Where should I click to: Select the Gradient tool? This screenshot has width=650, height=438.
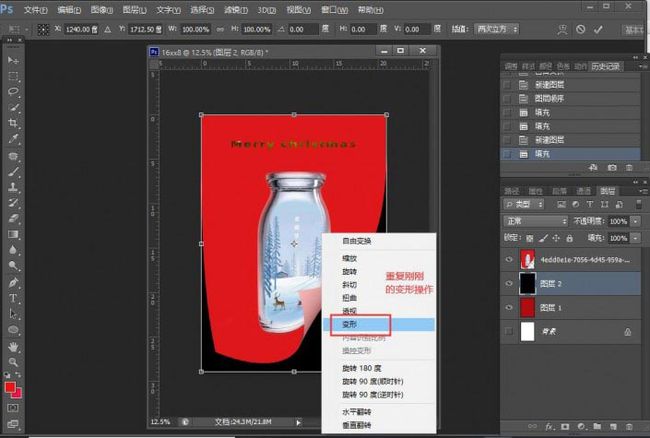pyautogui.click(x=13, y=234)
